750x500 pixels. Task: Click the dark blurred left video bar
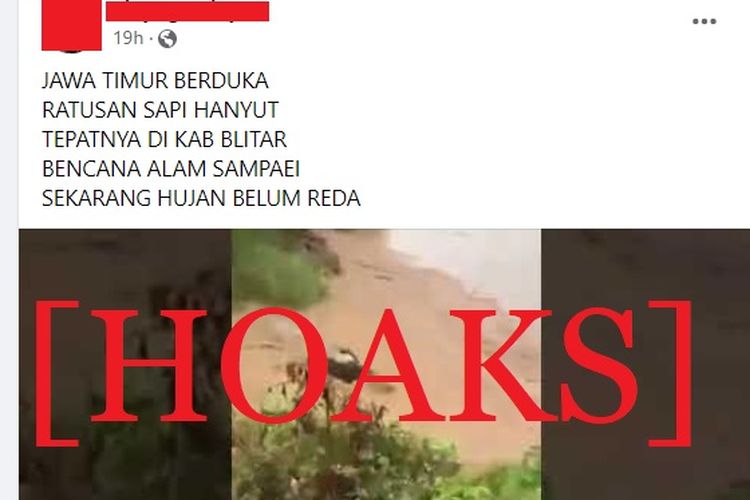125,365
